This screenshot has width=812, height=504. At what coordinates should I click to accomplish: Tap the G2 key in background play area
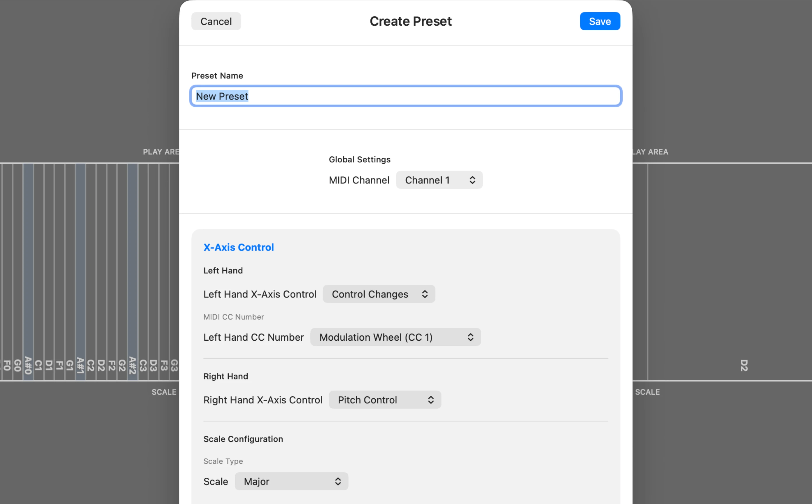point(122,272)
